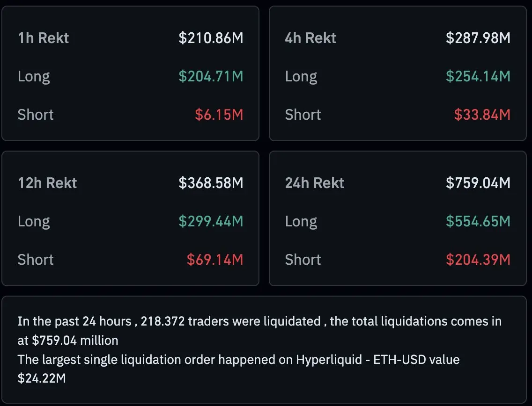Click the 1h Short value $6.15M
This screenshot has width=532, height=406.
point(219,115)
